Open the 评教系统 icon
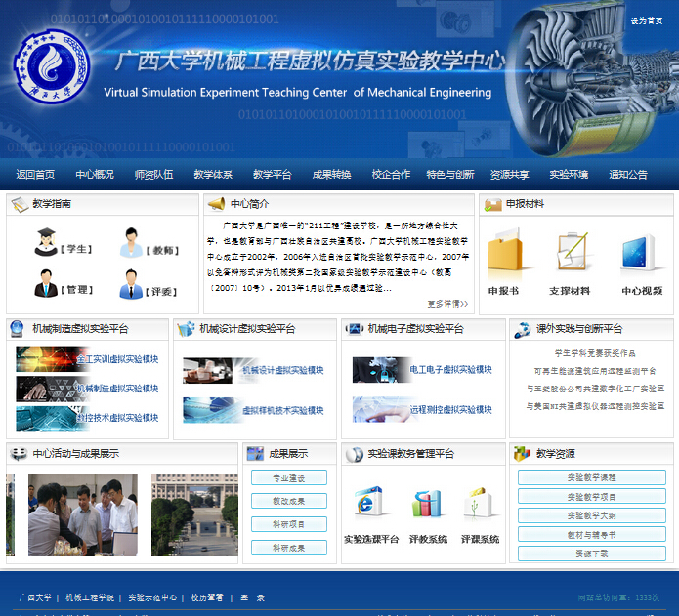Screen dimensions: 679x616 pyautogui.click(x=427, y=504)
